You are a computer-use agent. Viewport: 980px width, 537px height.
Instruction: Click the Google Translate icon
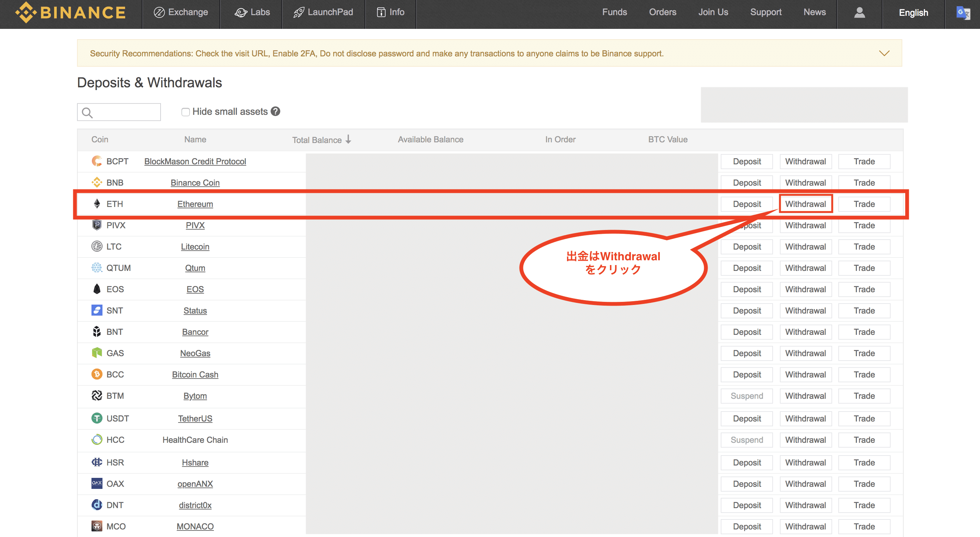[963, 13]
